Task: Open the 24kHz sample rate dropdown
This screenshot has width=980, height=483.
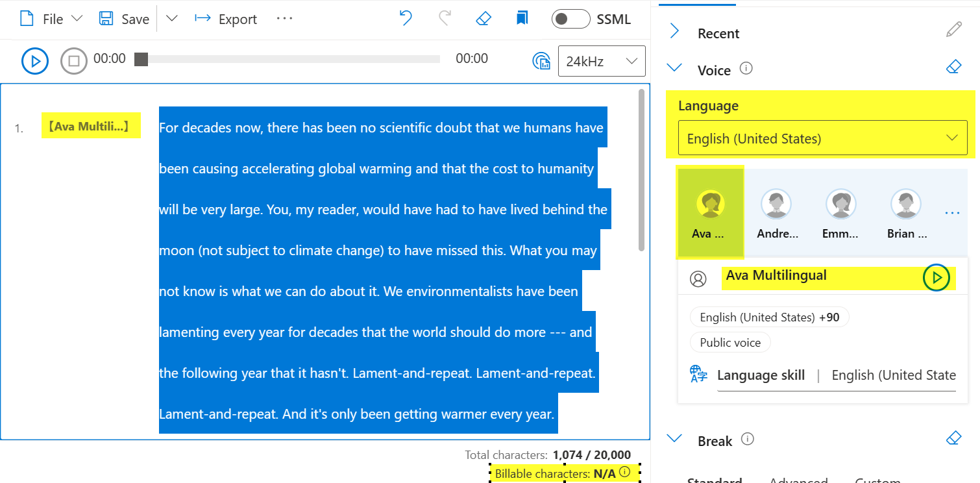Action: point(602,61)
